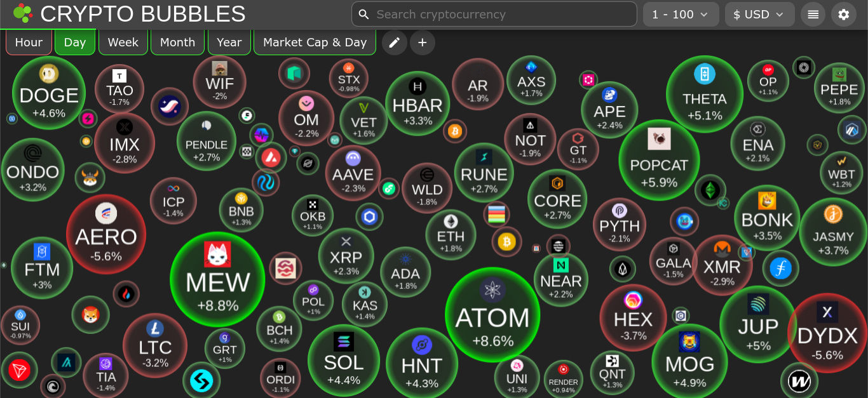Select the PENDLE bubble
The height and width of the screenshot is (398, 868).
pyautogui.click(x=207, y=142)
